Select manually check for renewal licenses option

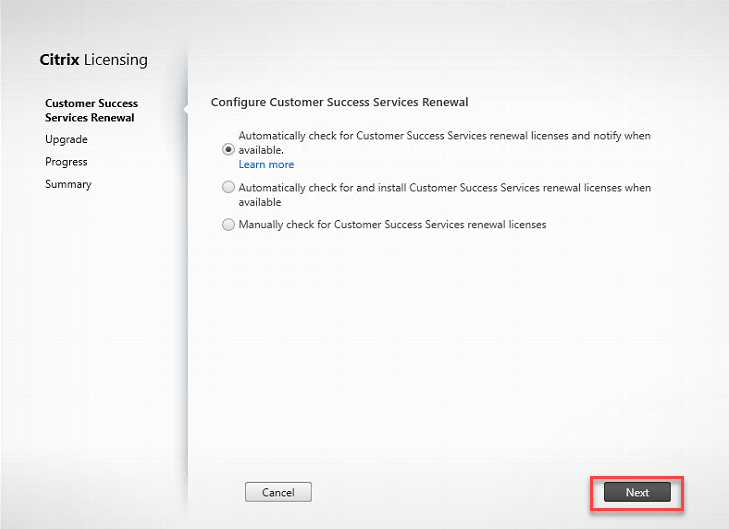(x=228, y=225)
